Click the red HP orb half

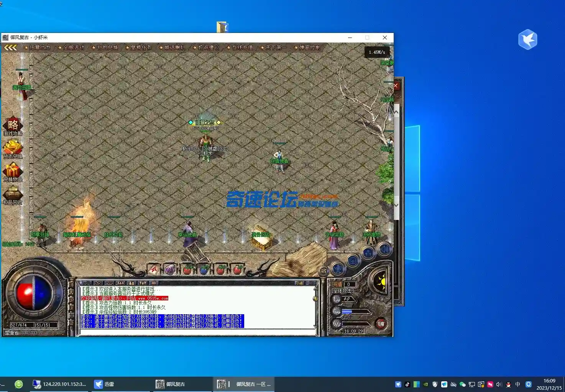click(x=25, y=293)
